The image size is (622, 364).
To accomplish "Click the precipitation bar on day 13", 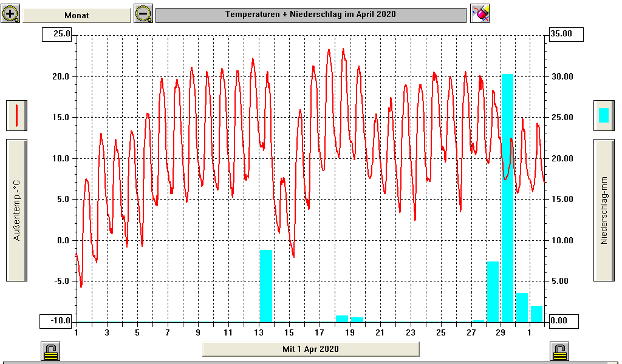I will point(265,285).
